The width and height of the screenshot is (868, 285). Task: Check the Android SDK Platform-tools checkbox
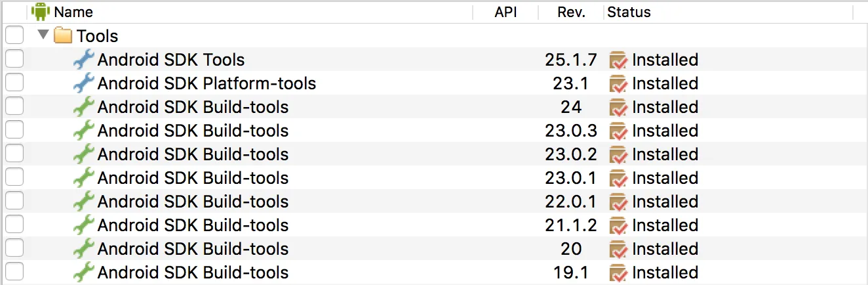point(14,83)
